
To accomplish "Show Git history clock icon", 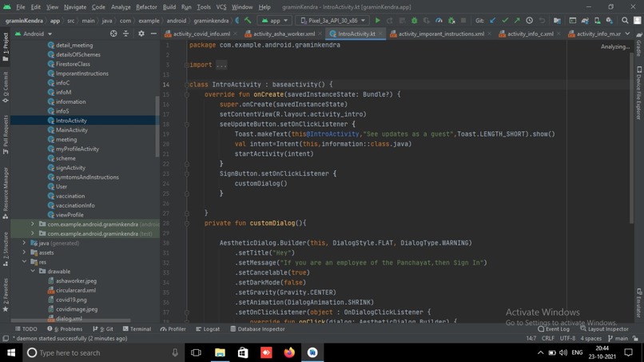I will [x=530, y=21].
